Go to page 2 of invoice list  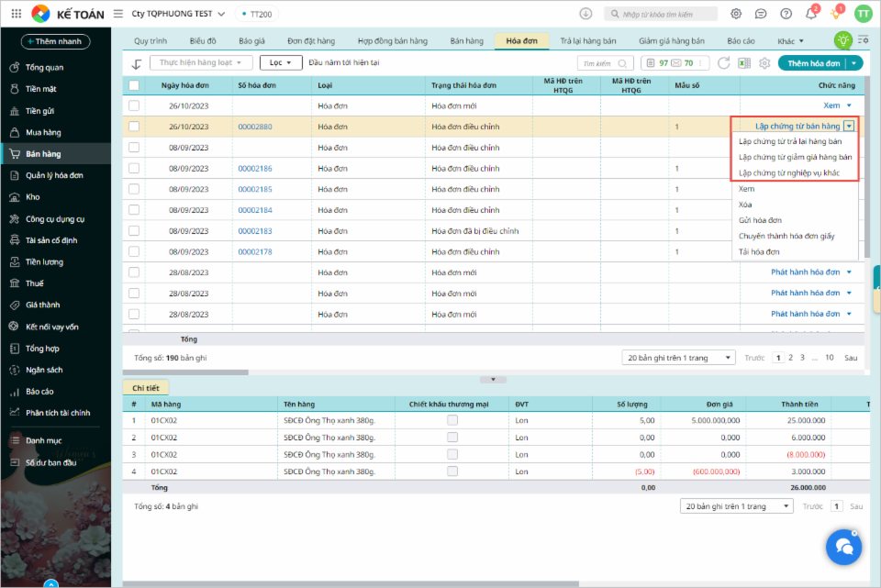(790, 358)
